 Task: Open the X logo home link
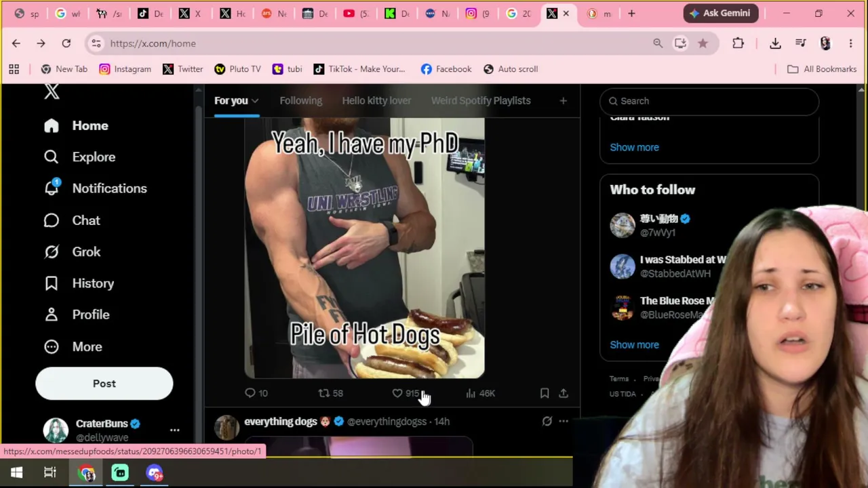[52, 92]
